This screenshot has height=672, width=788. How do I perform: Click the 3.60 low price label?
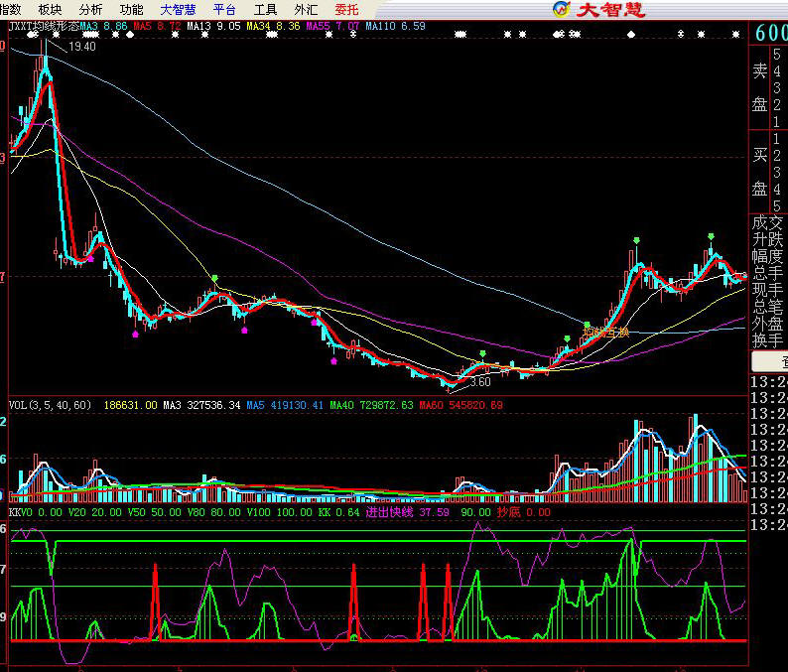480,382
